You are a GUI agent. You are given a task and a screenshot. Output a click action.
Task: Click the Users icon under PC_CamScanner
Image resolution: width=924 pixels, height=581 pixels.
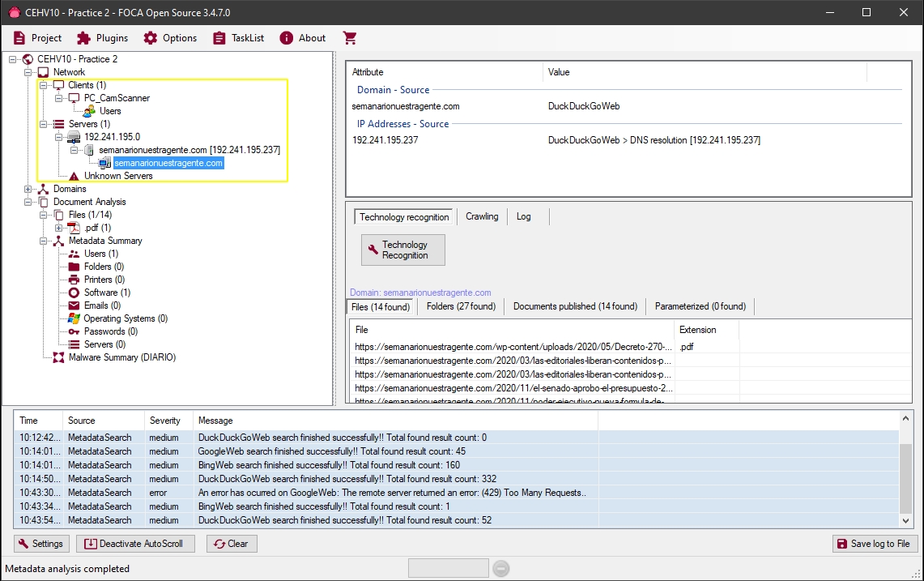90,111
